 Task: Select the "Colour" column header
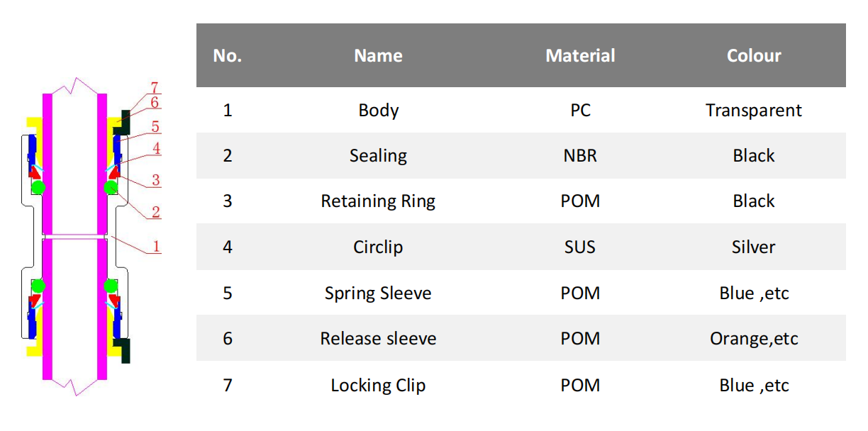[x=754, y=56]
